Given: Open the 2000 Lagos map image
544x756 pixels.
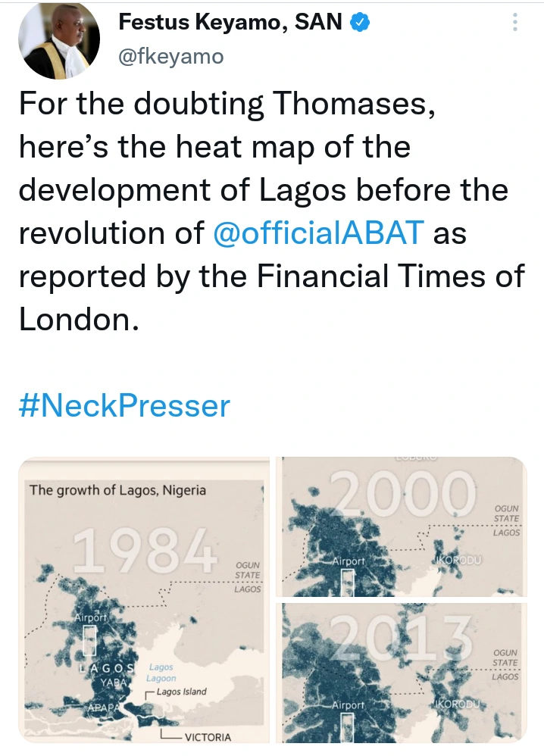Looking at the screenshot, I should pos(402,525).
